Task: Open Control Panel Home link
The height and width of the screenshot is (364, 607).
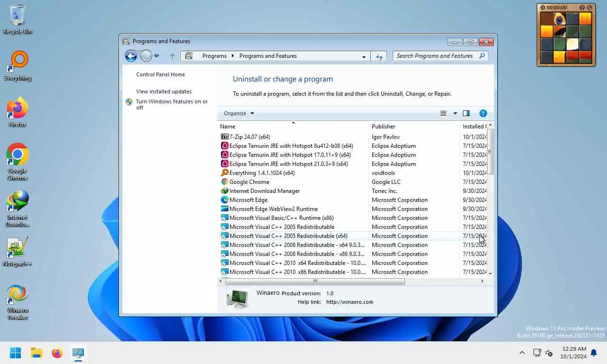Action: 160,74
